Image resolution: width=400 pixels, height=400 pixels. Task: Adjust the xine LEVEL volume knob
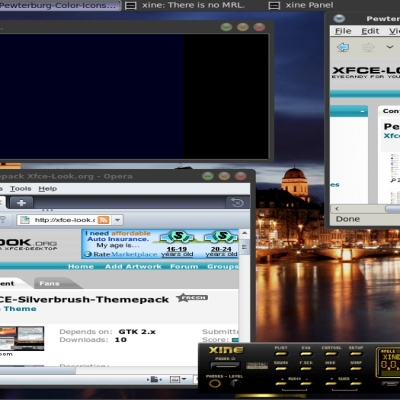[235, 383]
